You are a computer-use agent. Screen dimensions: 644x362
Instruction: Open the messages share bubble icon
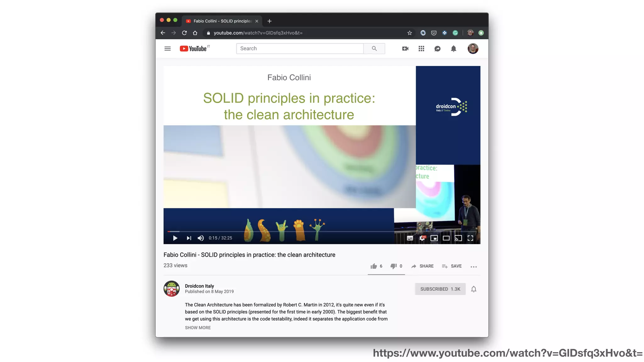pos(437,49)
